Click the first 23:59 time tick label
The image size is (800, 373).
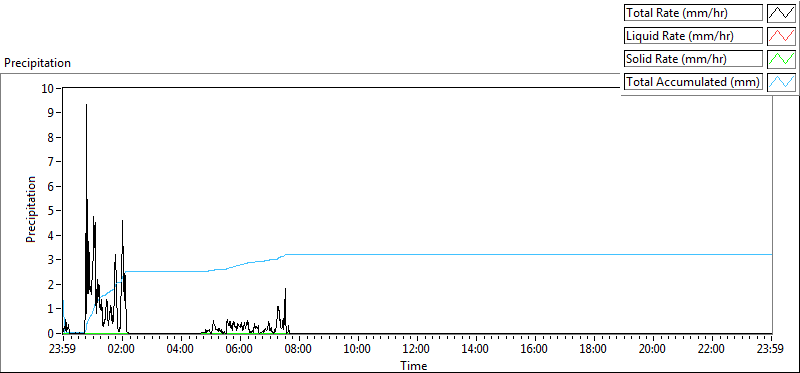click(x=63, y=350)
